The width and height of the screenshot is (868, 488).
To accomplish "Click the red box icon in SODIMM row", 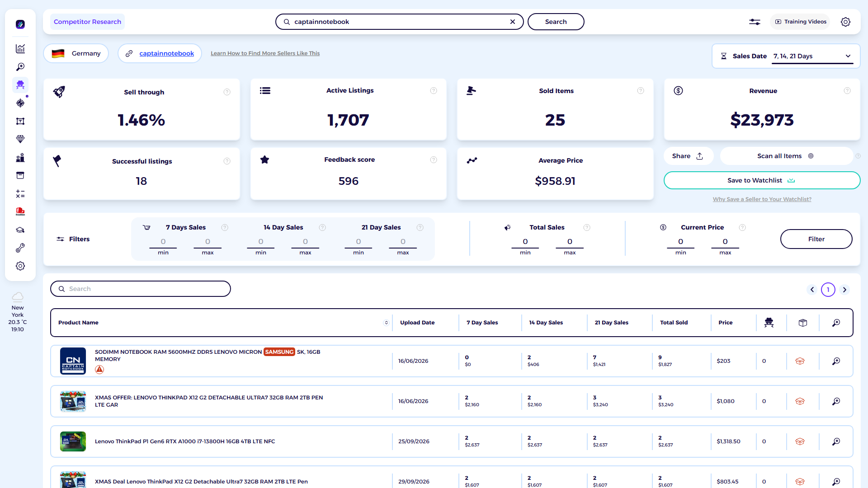I will [x=800, y=361].
